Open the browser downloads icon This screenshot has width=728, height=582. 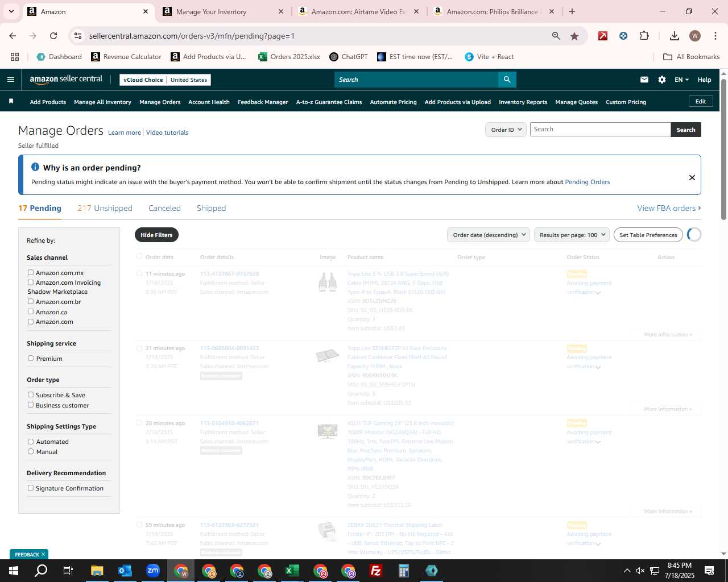pyautogui.click(x=675, y=36)
